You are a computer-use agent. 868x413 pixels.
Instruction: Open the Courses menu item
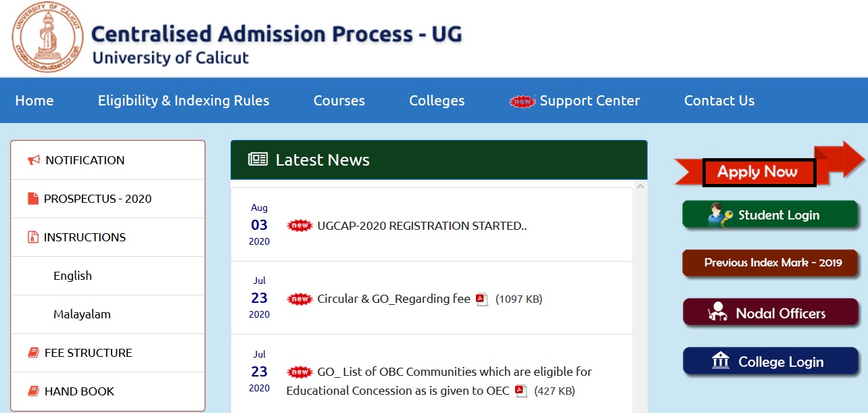click(x=339, y=101)
